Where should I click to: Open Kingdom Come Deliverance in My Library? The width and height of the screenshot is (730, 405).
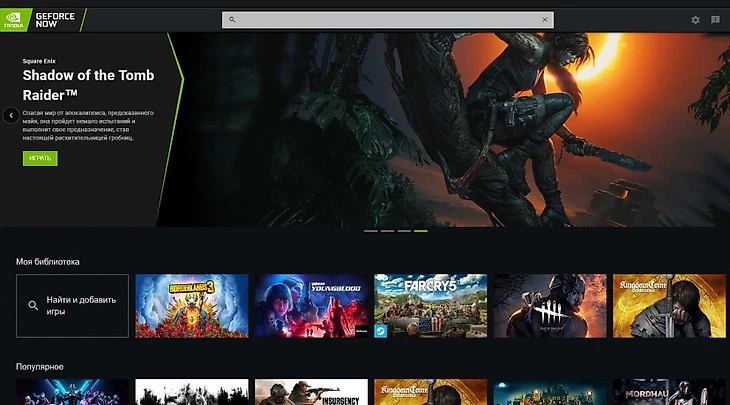click(669, 306)
